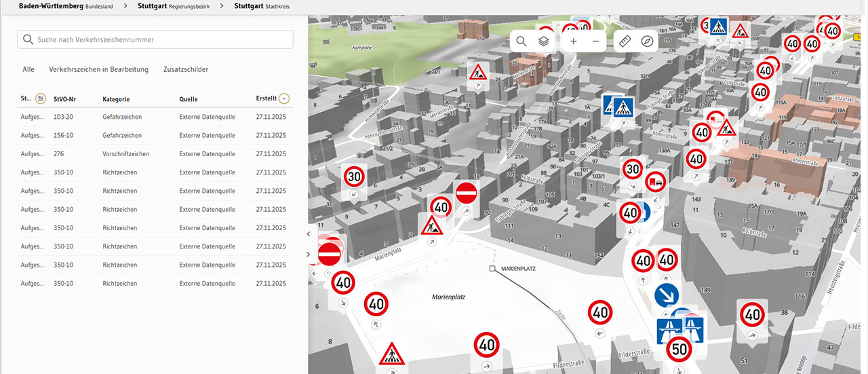
Task: Collapse the panel with the left chevron
Action: click(309, 234)
